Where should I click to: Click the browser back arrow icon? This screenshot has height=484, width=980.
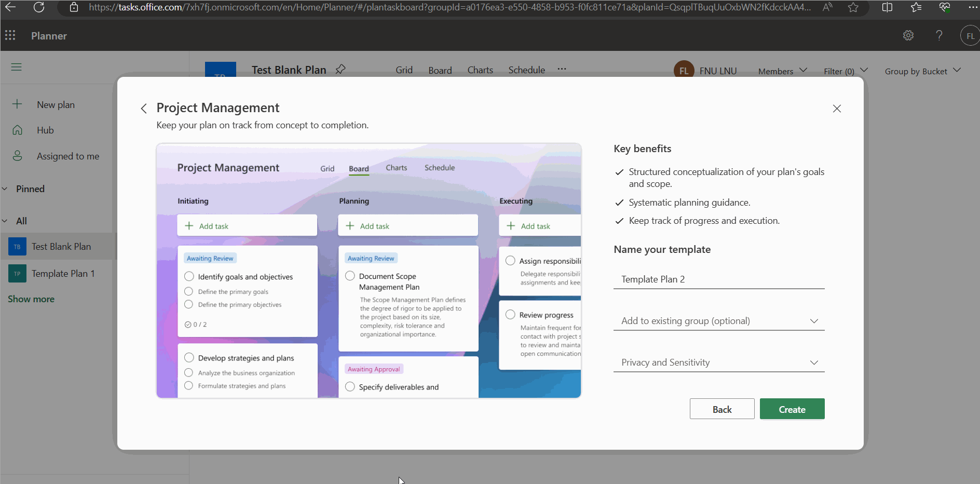point(10,7)
